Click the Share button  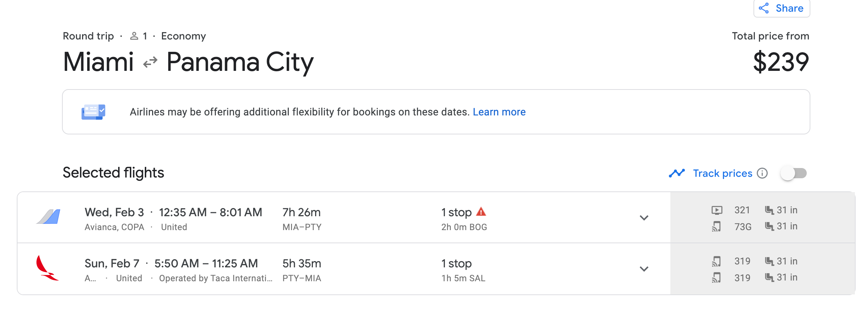[782, 8]
